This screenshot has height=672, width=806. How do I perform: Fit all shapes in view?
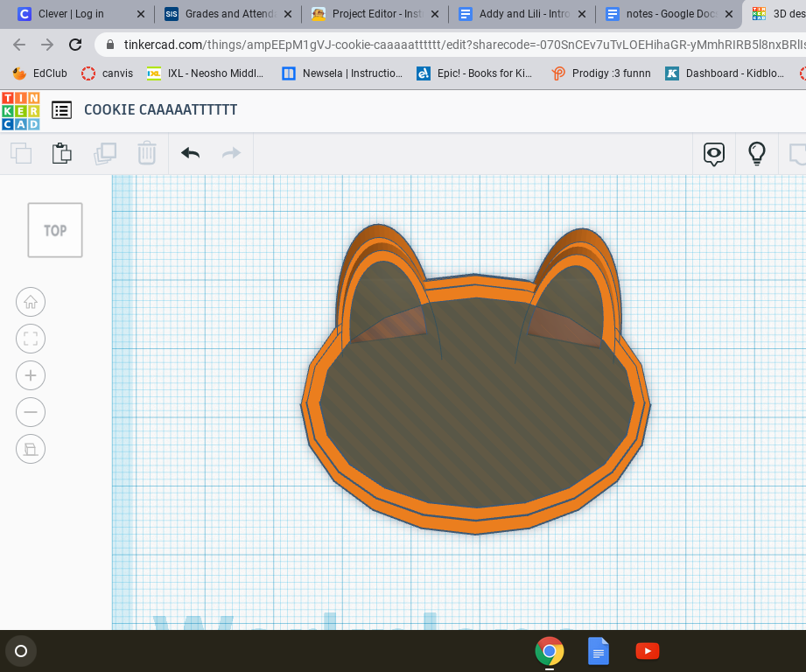(30, 339)
